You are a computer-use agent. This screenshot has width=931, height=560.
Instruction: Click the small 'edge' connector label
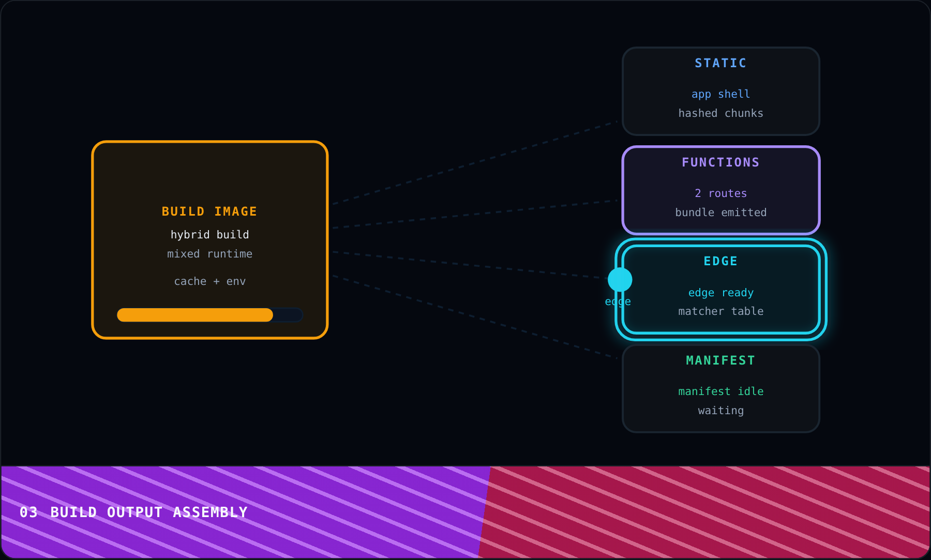click(618, 302)
